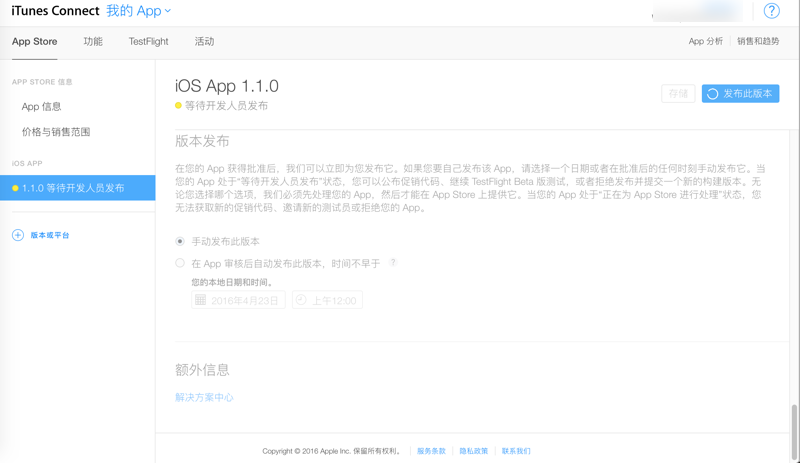Click the vertical scrollbar thumb
Image resolution: width=800 pixels, height=463 pixels.
[794, 432]
